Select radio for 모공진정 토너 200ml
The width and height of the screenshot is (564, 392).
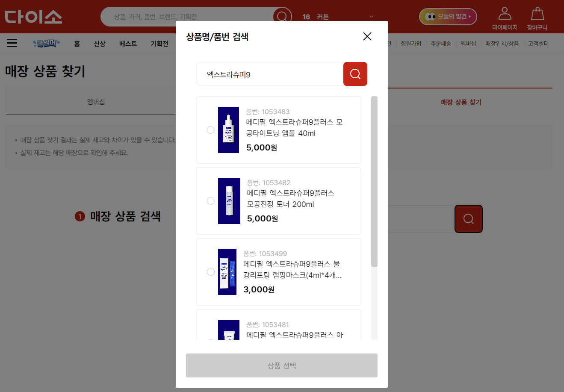pos(210,201)
